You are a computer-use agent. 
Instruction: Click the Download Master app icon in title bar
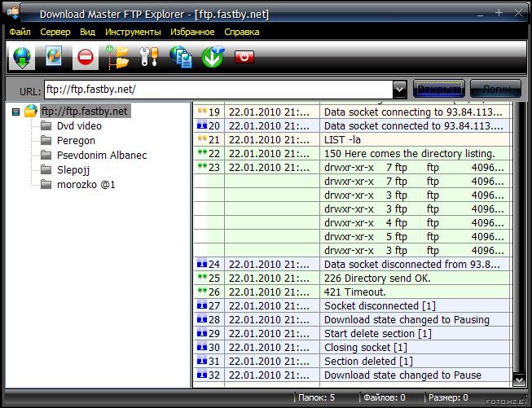pyautogui.click(x=13, y=13)
